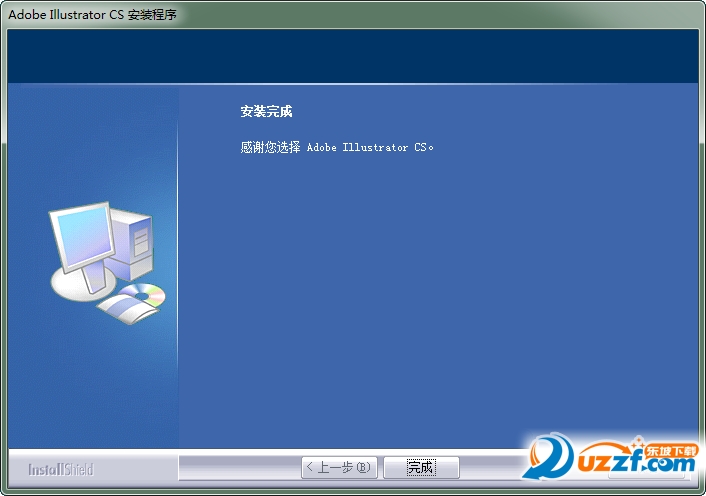Click the Adobe Illustrator CS 安装程序 title bar

point(353,14)
